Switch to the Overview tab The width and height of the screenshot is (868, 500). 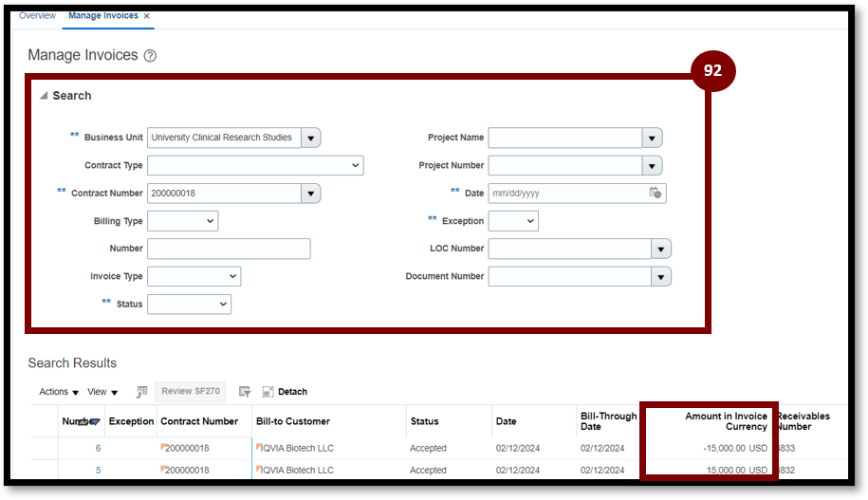point(37,15)
